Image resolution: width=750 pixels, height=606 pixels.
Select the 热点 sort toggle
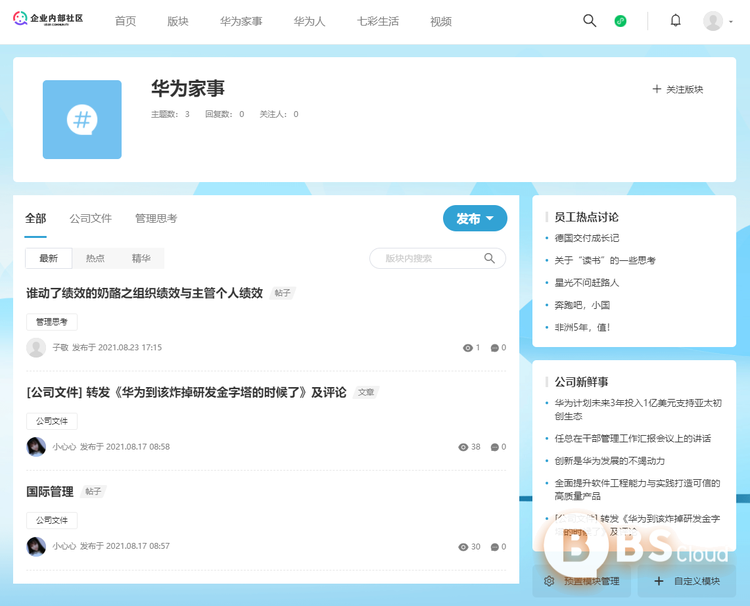pyautogui.click(x=95, y=258)
